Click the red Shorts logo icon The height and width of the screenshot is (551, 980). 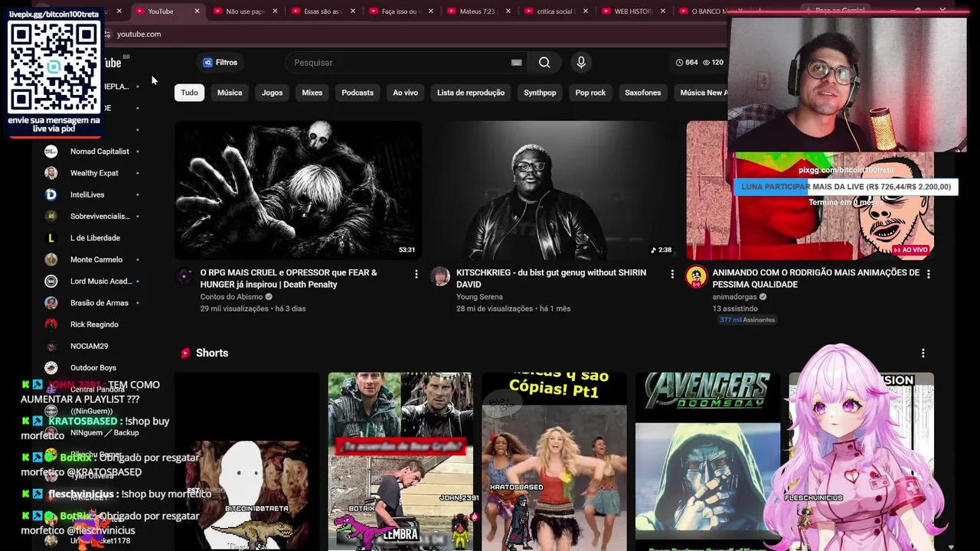coord(185,353)
